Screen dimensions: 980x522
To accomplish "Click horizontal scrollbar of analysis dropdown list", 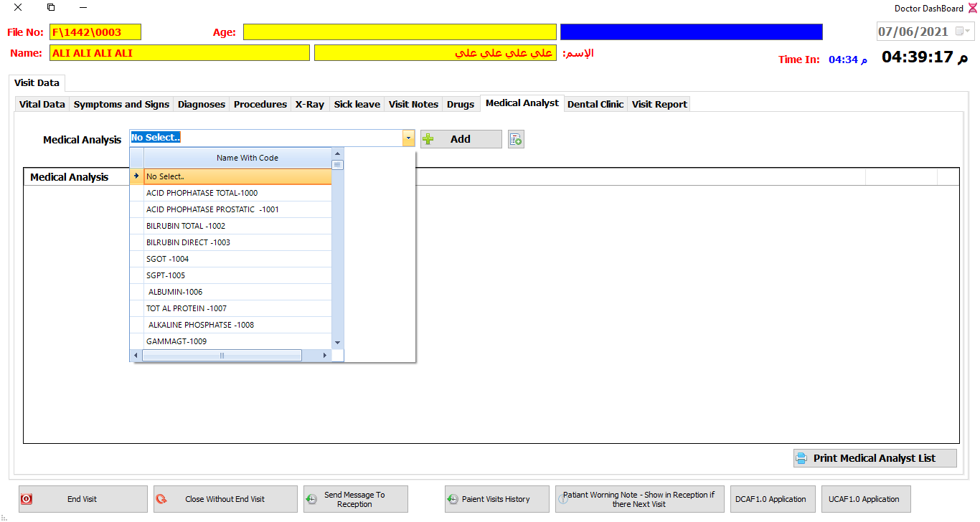I will (222, 356).
